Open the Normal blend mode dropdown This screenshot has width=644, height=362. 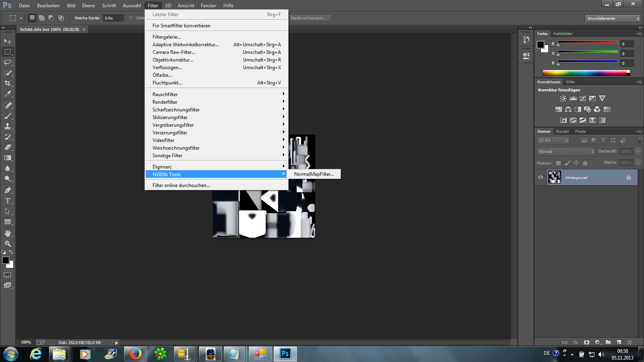pyautogui.click(x=566, y=152)
